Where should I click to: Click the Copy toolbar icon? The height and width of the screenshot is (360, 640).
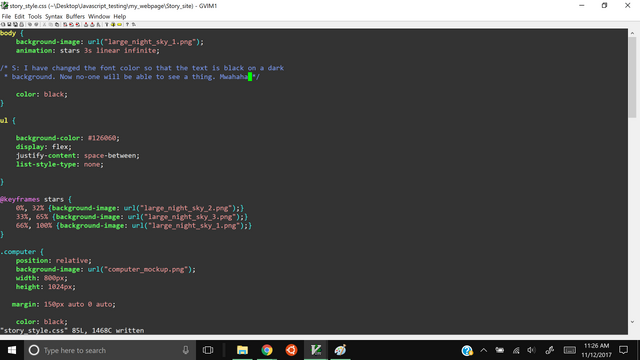[51, 24]
